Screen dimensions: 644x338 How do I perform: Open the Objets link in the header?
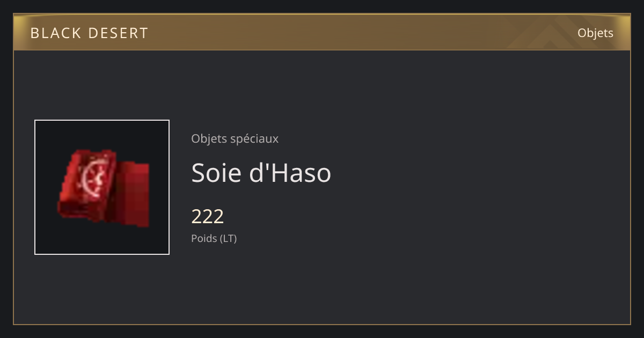point(595,33)
